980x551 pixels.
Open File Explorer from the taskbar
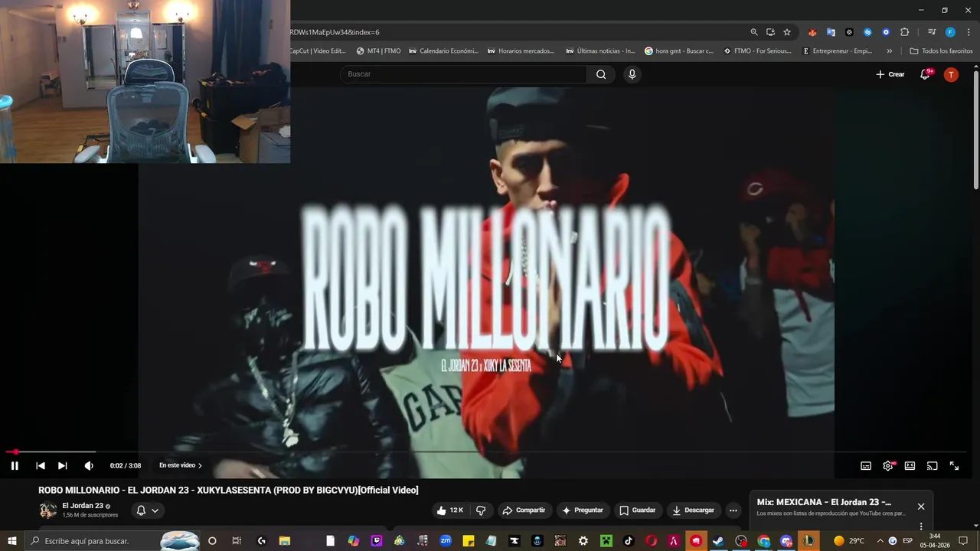pyautogui.click(x=285, y=541)
